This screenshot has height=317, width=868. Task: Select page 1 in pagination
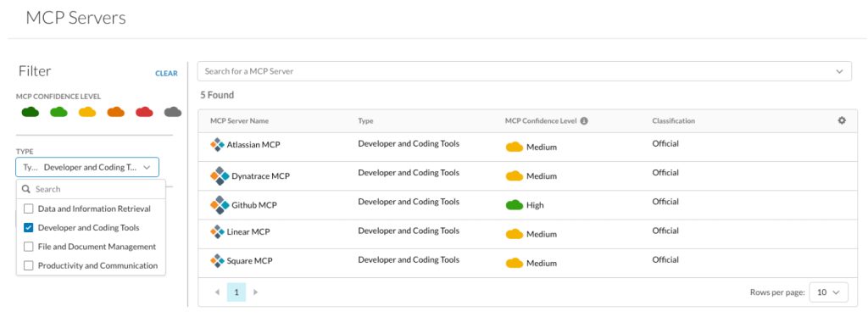(236, 292)
